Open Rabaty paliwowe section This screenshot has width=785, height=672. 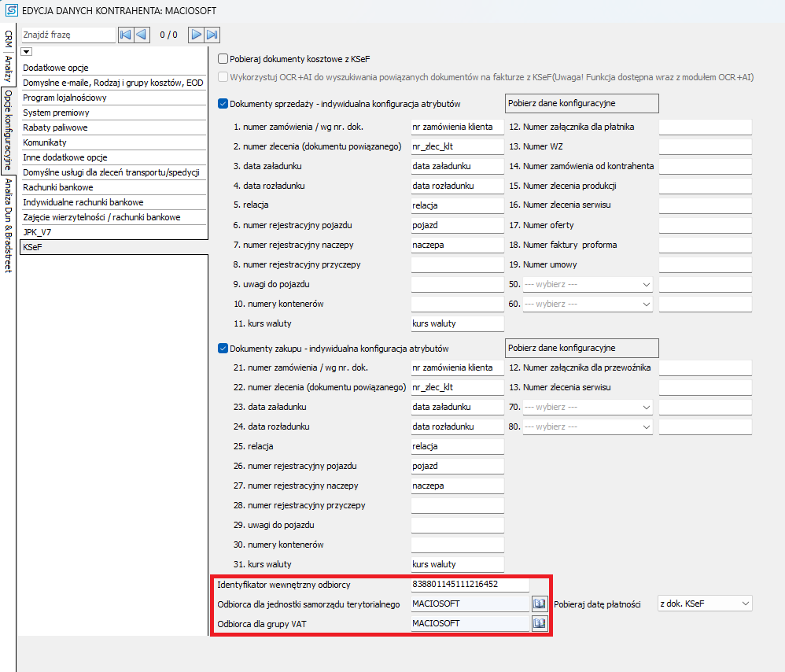[x=113, y=127]
